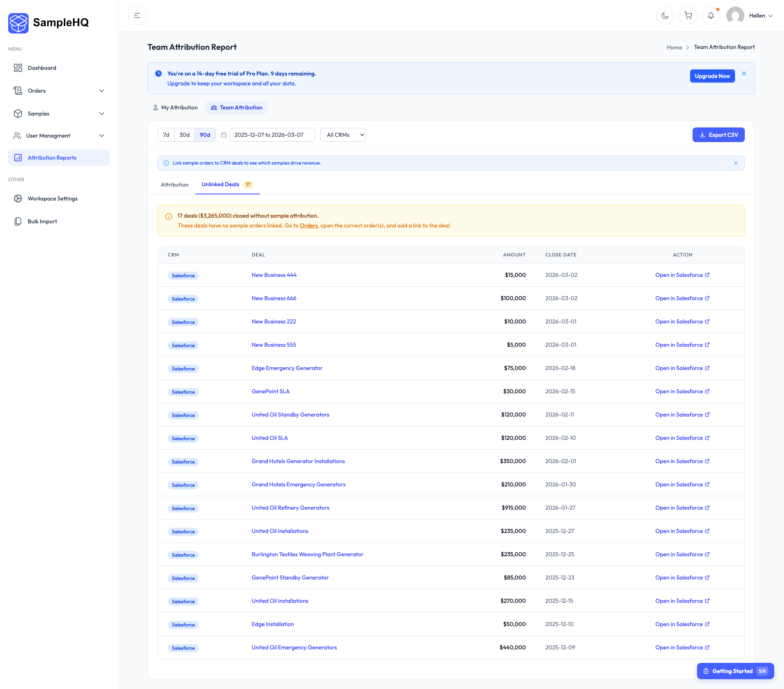Dismiss the free trial banner

tap(744, 74)
